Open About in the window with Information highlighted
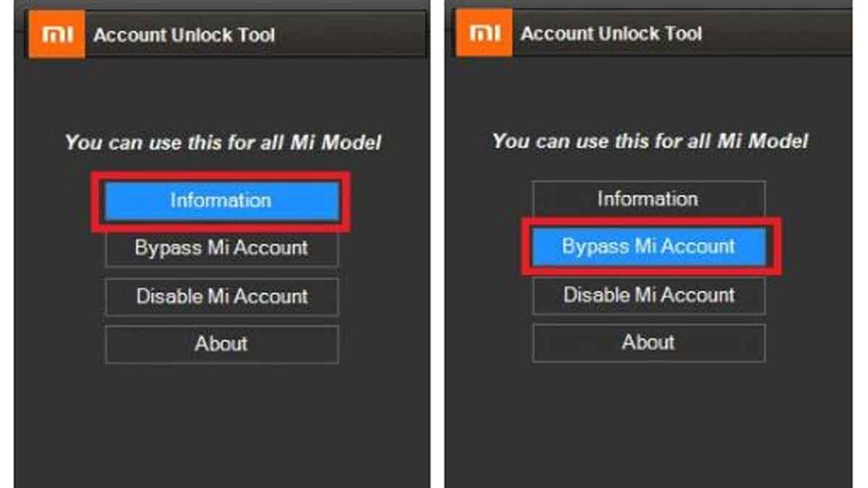868x488 pixels. coord(221,344)
